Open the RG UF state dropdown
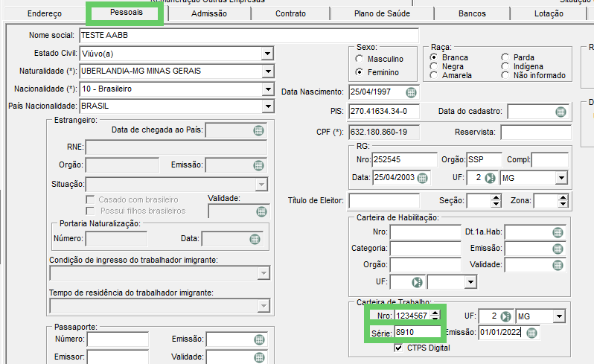 (x=561, y=178)
